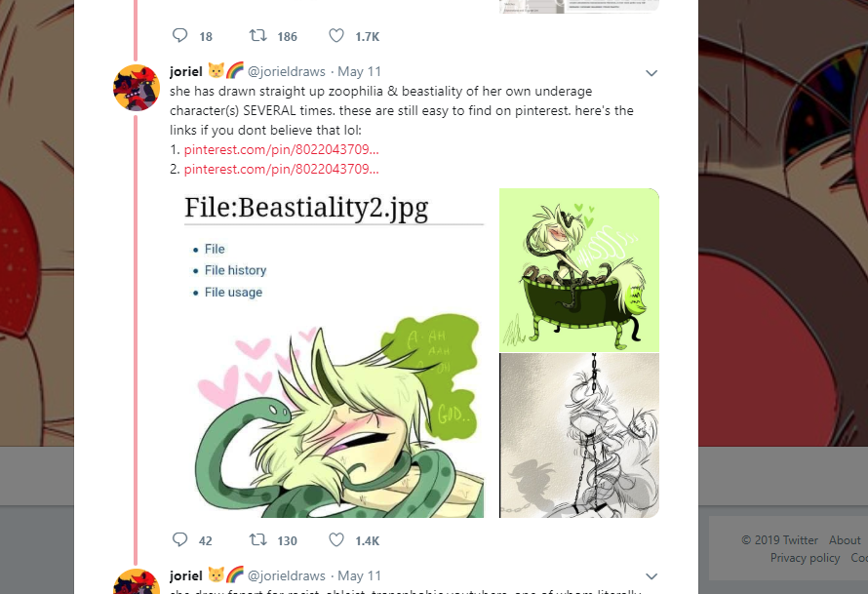This screenshot has width=868, height=594.
Task: Open joriel's avatar on the bottom tweet
Action: click(x=137, y=581)
